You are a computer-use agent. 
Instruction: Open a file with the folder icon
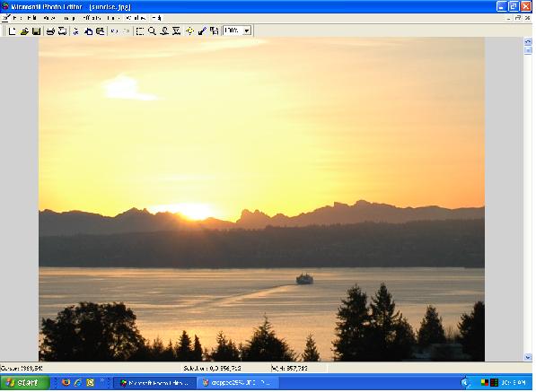click(24, 31)
